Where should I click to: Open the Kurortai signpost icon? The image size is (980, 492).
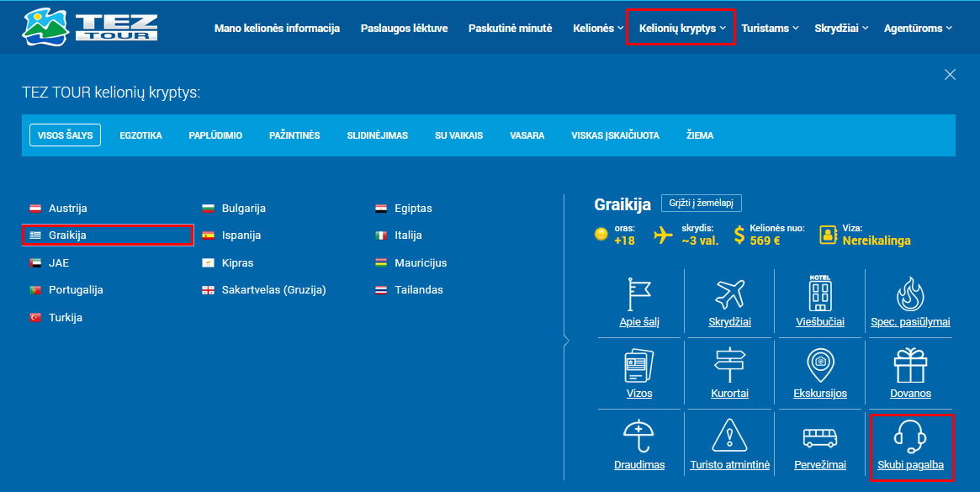click(729, 365)
